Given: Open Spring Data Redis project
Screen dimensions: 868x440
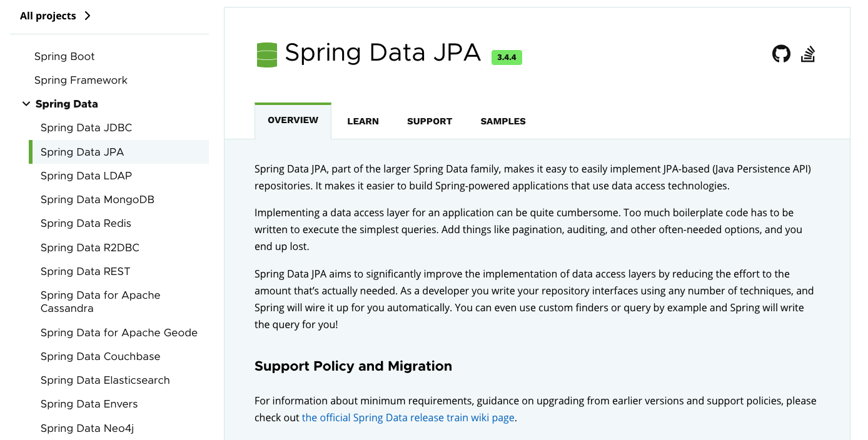Looking at the screenshot, I should (x=86, y=223).
